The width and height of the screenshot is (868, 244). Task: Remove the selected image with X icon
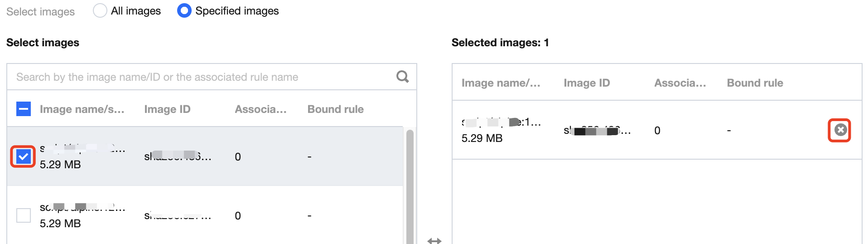coord(840,130)
